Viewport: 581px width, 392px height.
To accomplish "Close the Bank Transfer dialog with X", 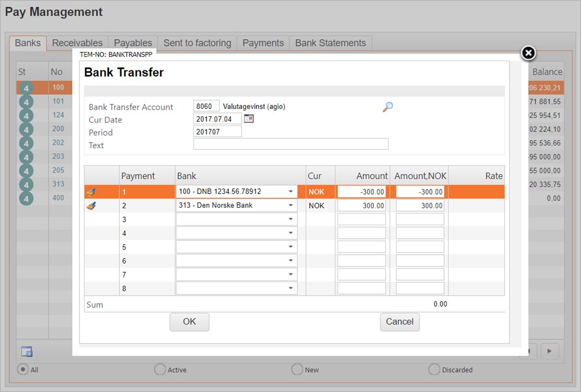I will click(528, 53).
